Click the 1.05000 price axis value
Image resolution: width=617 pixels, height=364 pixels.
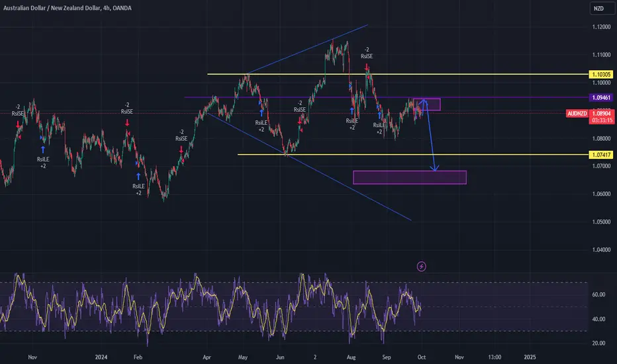tap(601, 222)
